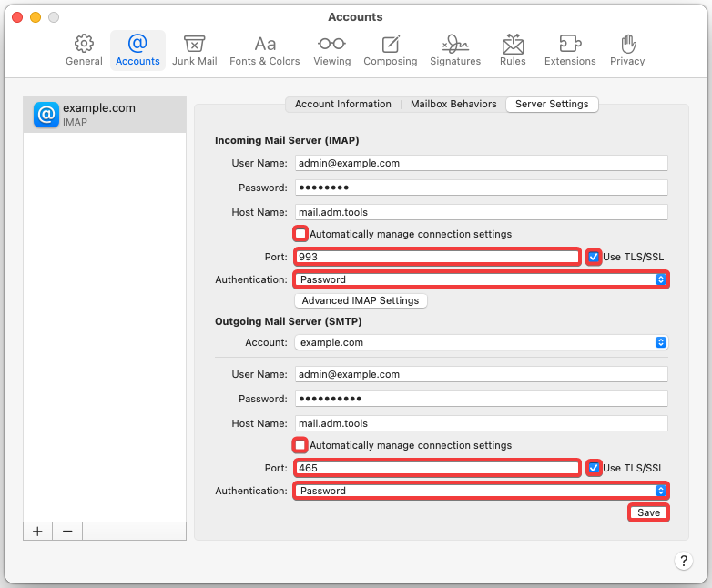Switch to the Mailbox Behaviors tab
This screenshot has width=712, height=588.
[453, 105]
